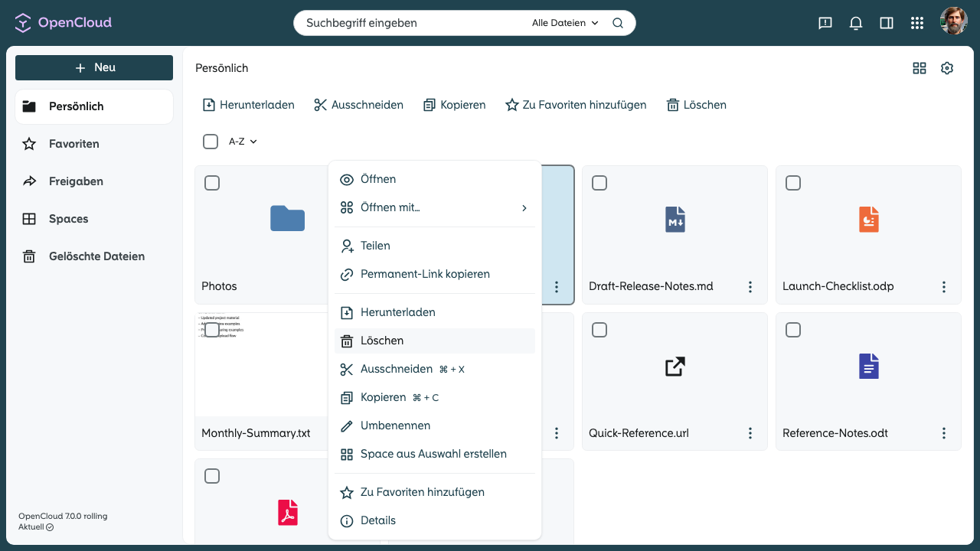
Task: Click the OpenCloud logo
Action: click(64, 22)
